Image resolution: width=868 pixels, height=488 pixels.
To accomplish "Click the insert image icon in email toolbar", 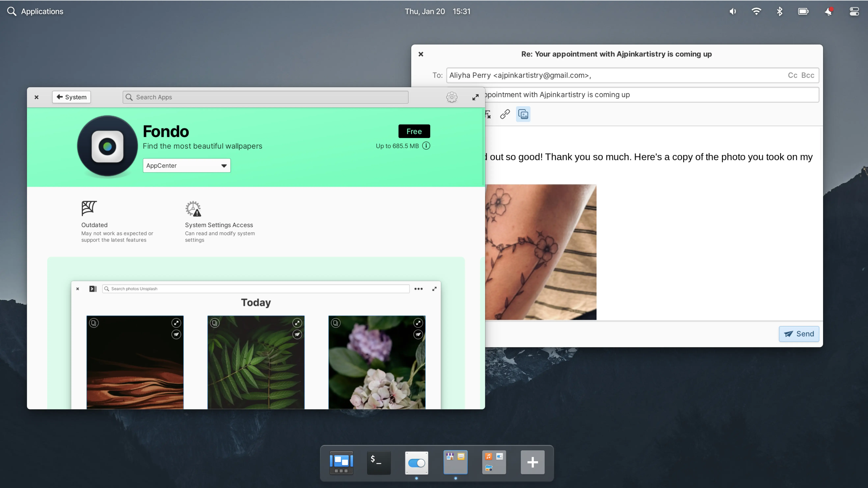I will (x=523, y=115).
